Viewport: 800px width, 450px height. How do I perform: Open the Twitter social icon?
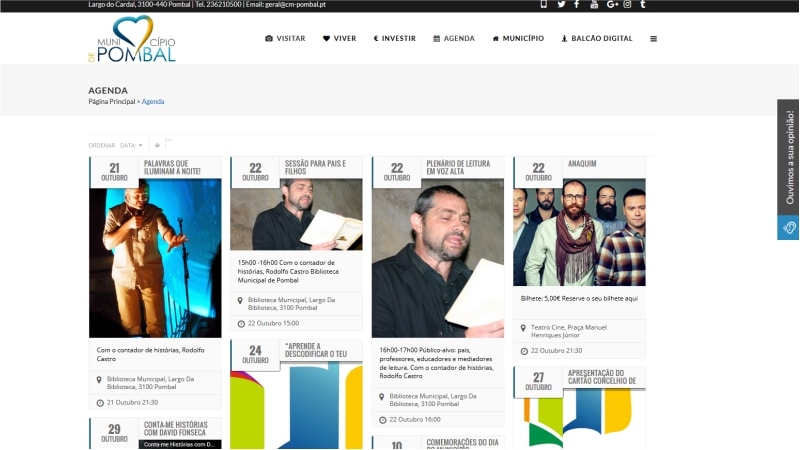pos(561,4)
